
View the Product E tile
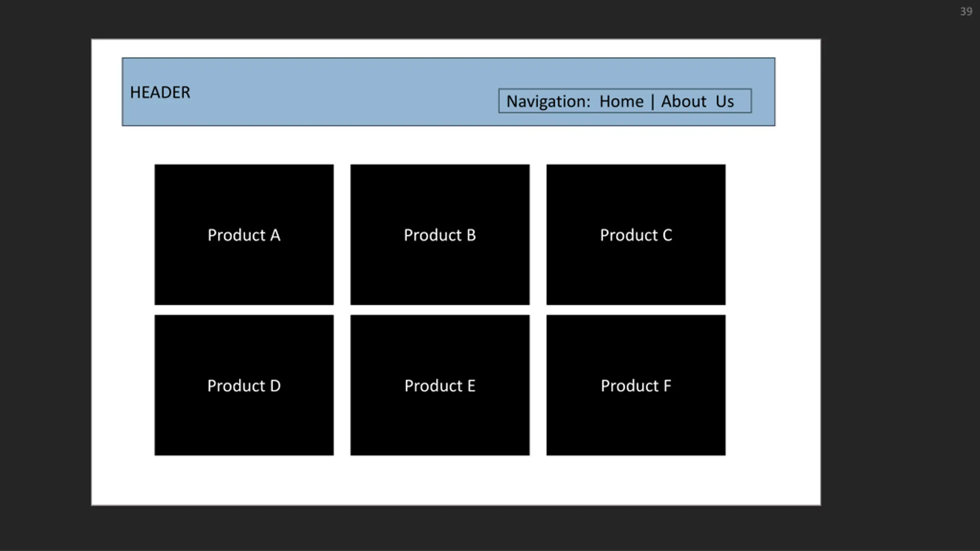(x=440, y=385)
